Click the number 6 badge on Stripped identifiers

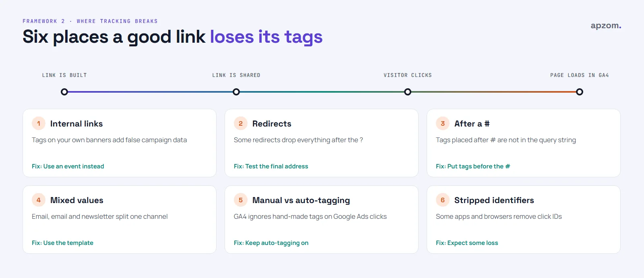click(443, 200)
